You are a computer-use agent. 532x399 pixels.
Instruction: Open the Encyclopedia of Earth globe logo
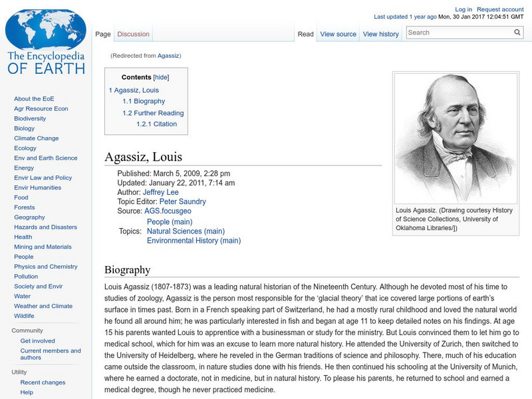tap(46, 42)
